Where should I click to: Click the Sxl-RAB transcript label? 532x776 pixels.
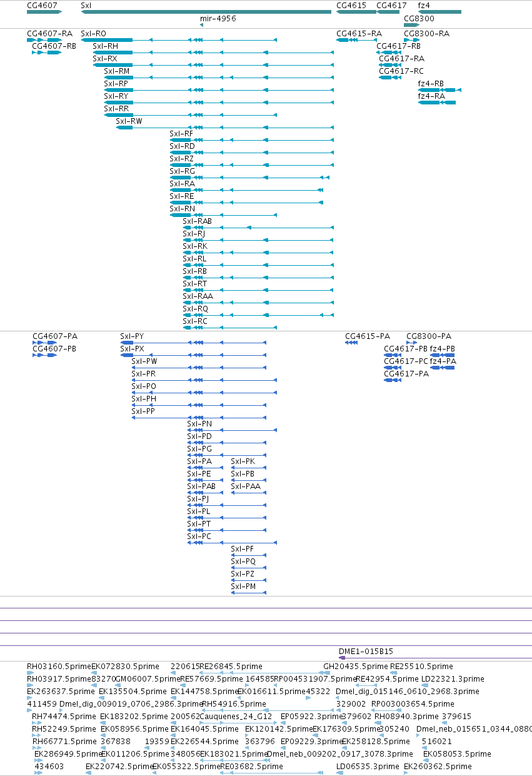point(197,221)
